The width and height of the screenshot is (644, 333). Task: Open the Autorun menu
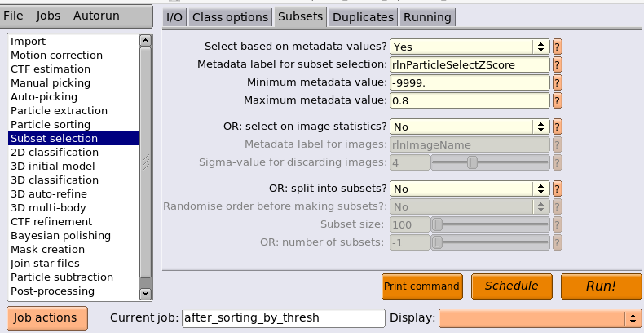point(96,16)
